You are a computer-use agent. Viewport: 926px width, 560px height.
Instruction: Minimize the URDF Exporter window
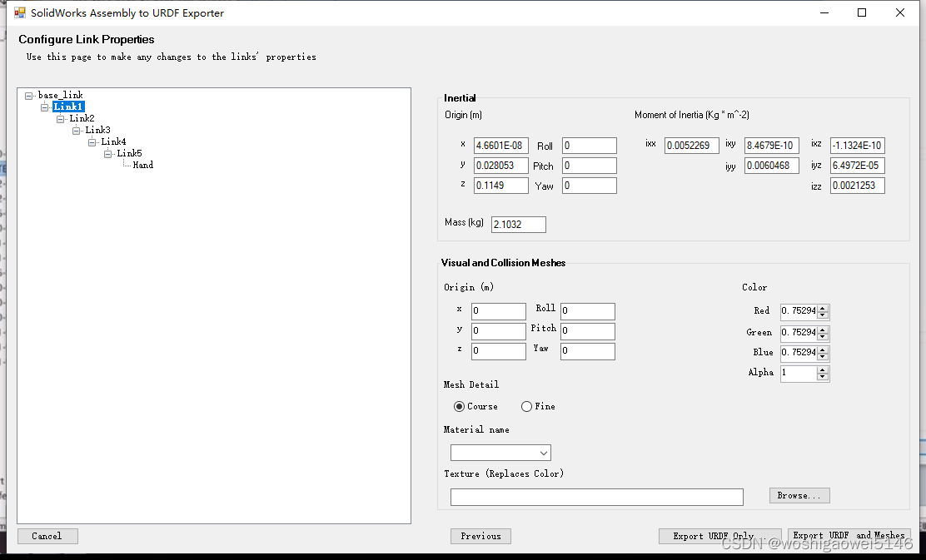pos(824,12)
